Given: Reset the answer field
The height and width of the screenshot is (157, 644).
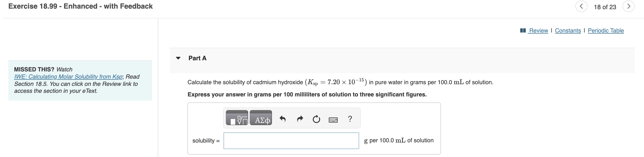Looking at the screenshot, I should coord(316,119).
